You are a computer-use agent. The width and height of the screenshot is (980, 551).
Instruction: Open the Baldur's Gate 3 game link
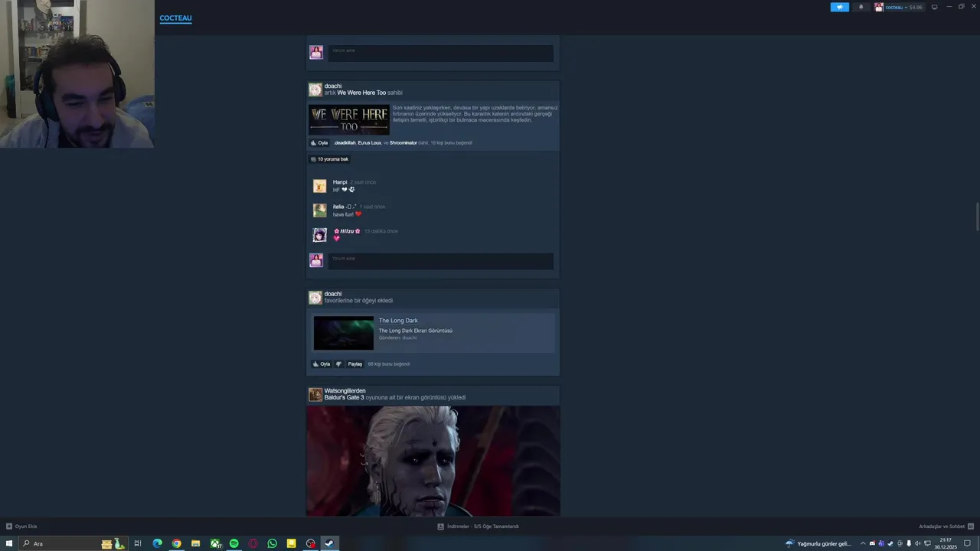click(344, 398)
